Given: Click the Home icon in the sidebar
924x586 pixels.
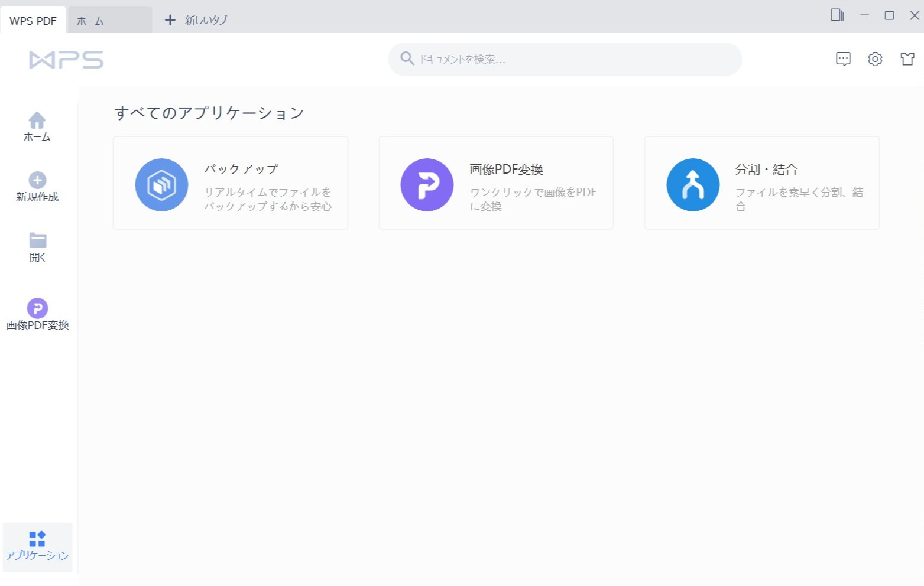Looking at the screenshot, I should (x=37, y=121).
